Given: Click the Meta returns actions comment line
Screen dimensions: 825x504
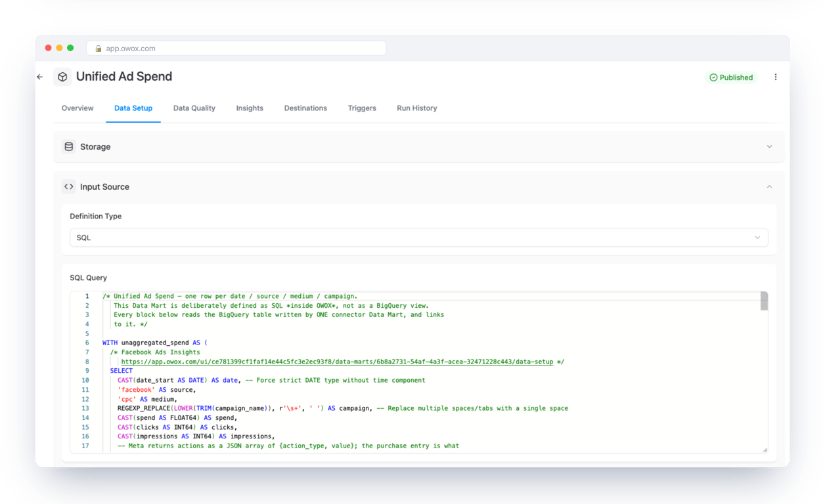Looking at the screenshot, I should (x=288, y=446).
